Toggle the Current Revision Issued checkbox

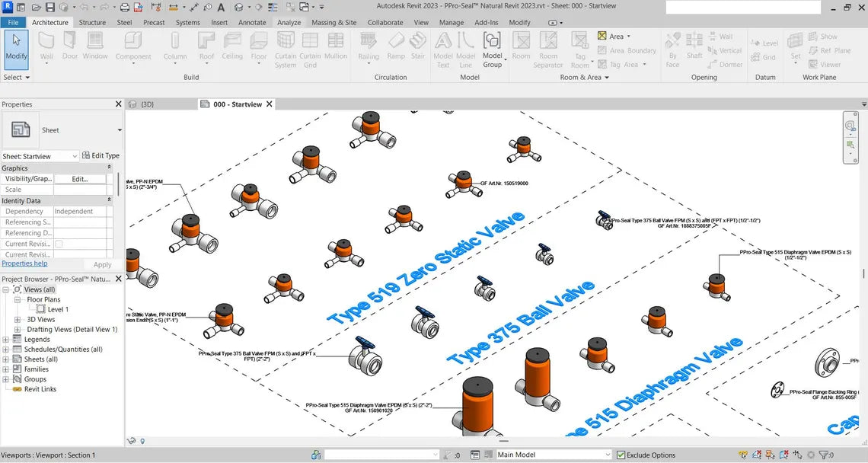pyautogui.click(x=59, y=244)
